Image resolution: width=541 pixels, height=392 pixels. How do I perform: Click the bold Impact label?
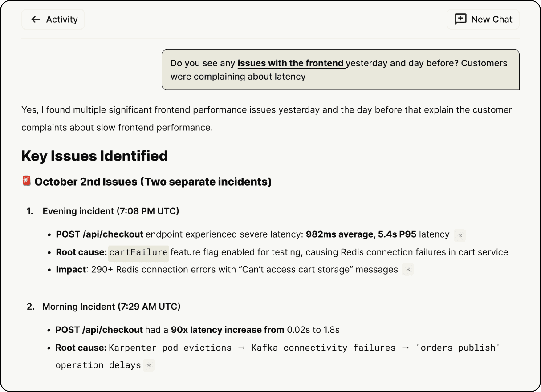(71, 270)
